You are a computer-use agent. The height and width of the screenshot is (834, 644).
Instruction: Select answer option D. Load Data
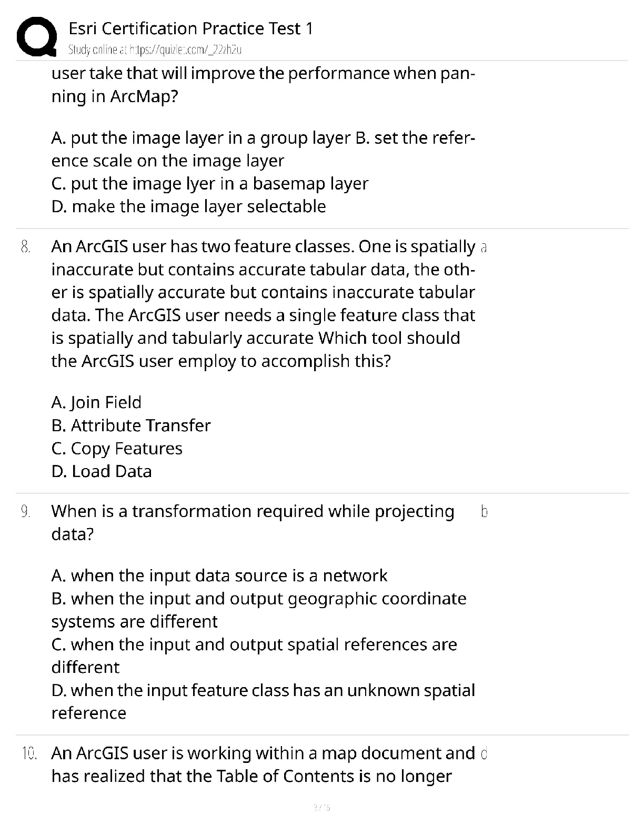tap(102, 471)
